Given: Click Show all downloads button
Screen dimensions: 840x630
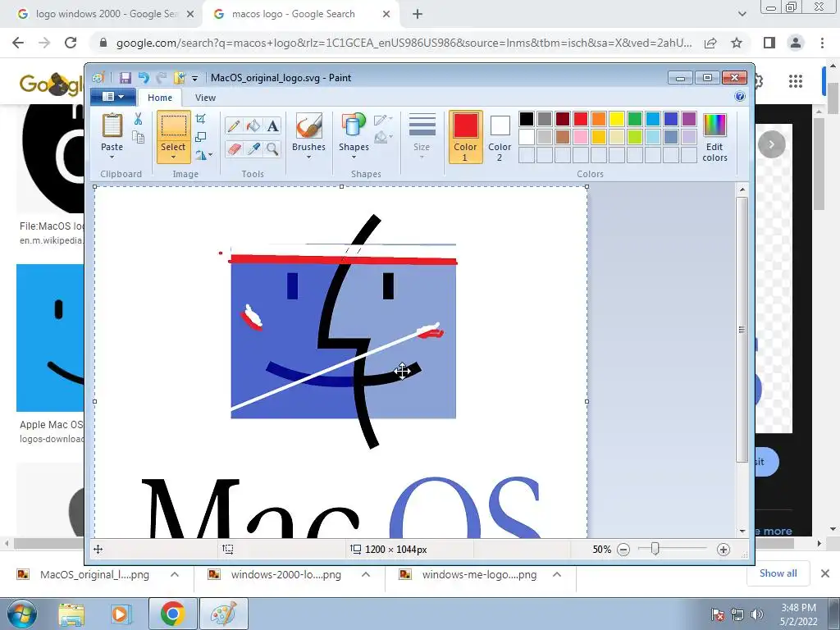Looking at the screenshot, I should [x=778, y=573].
